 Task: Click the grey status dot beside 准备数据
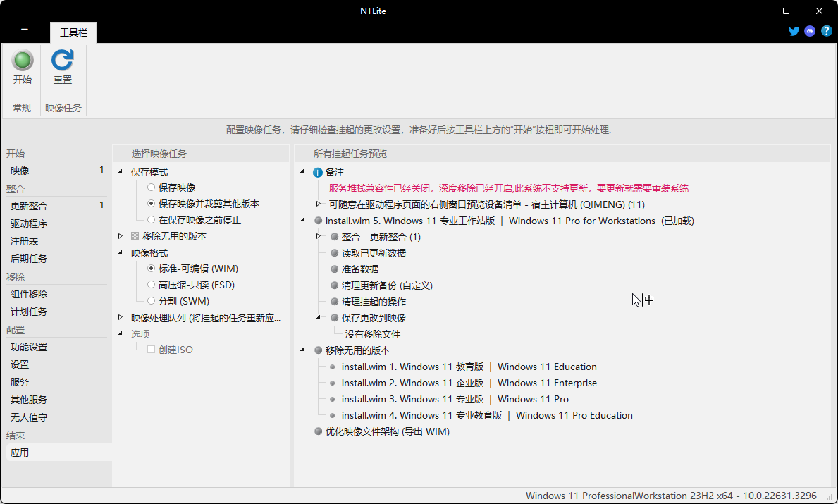click(335, 269)
